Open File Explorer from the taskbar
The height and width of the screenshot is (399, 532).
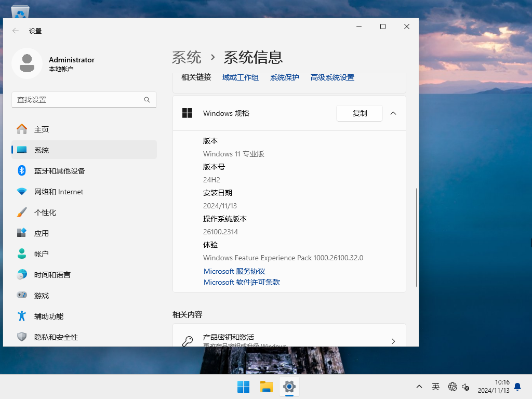click(x=266, y=387)
